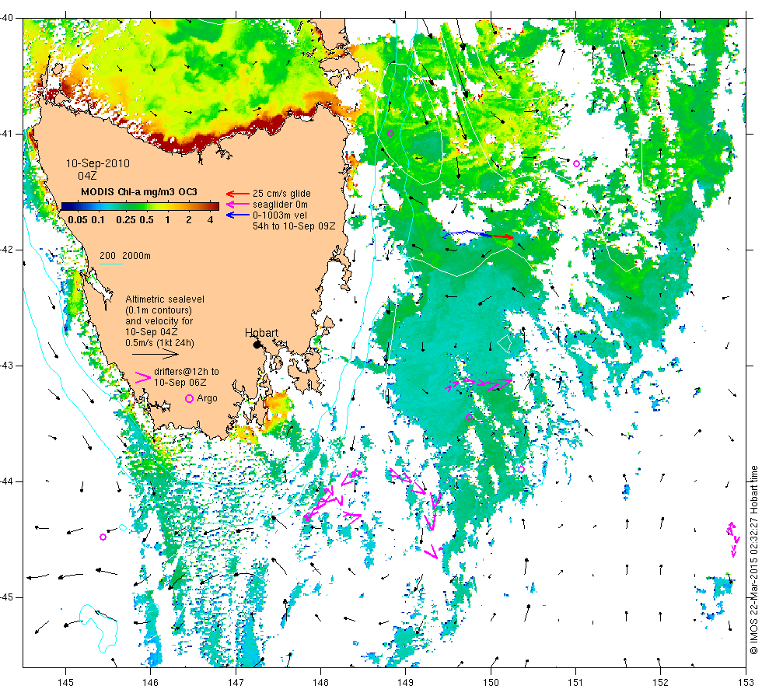Click the 04Z time label
The width and height of the screenshot is (762, 700).
(x=87, y=176)
